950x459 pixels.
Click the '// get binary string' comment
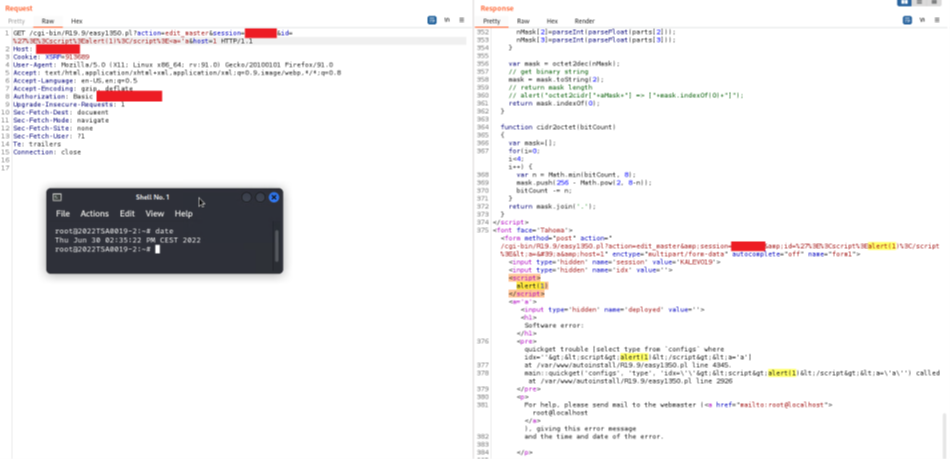pyautogui.click(x=548, y=71)
